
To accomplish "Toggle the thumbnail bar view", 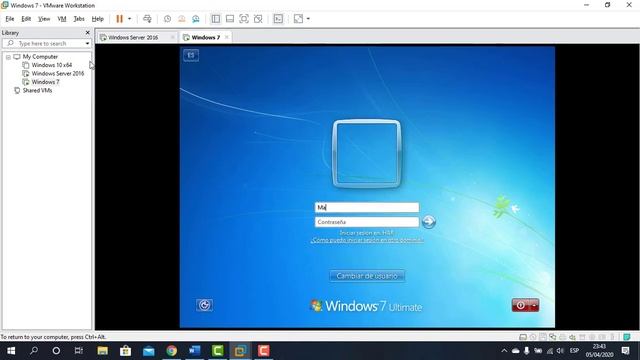I will click(230, 19).
